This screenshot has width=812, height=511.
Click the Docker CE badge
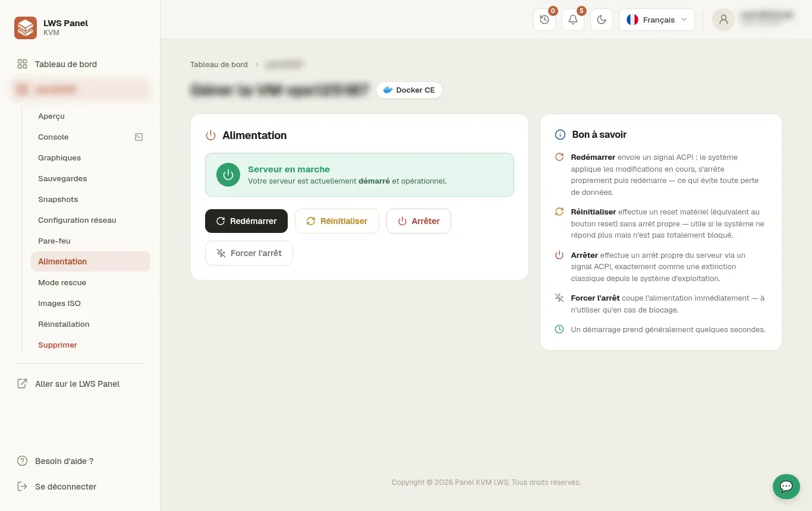(410, 90)
